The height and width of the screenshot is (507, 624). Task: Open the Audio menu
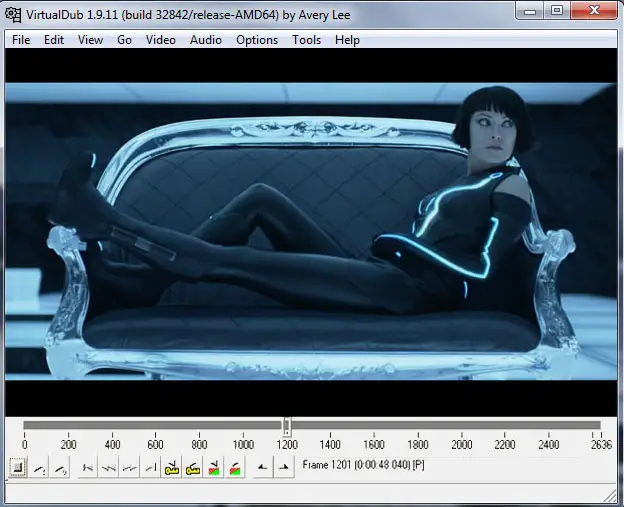tap(206, 40)
